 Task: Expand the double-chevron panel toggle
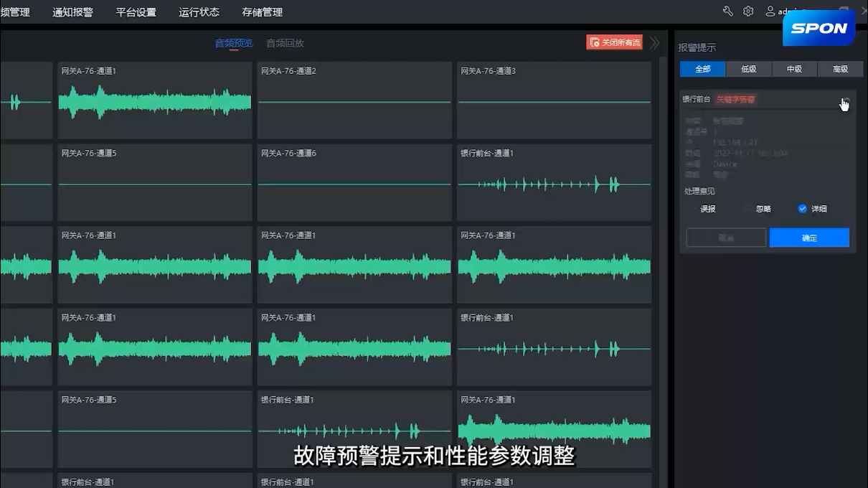click(654, 42)
